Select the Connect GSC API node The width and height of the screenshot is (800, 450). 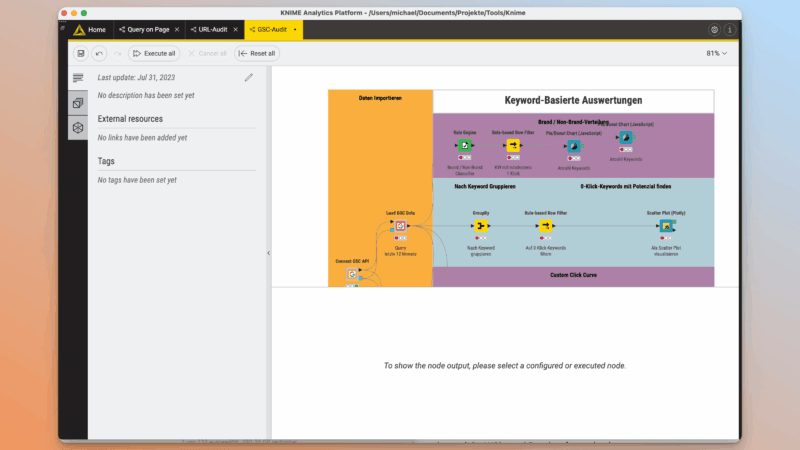(352, 274)
